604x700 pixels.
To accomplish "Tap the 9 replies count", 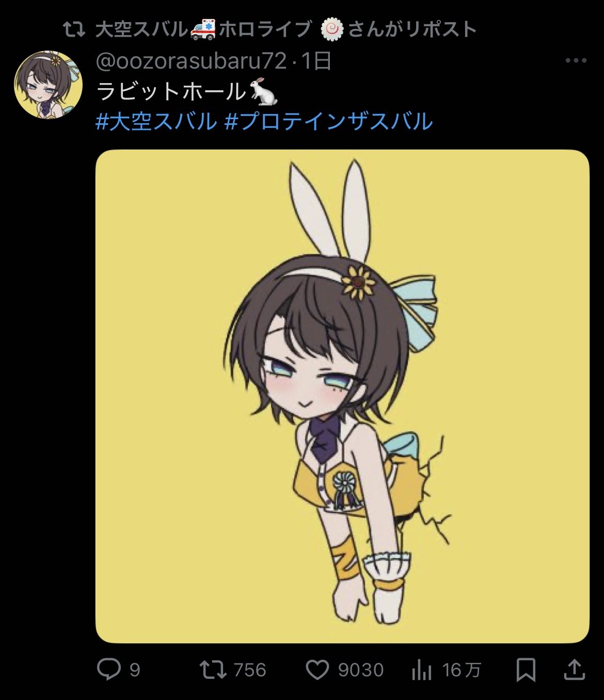I will click(134, 670).
